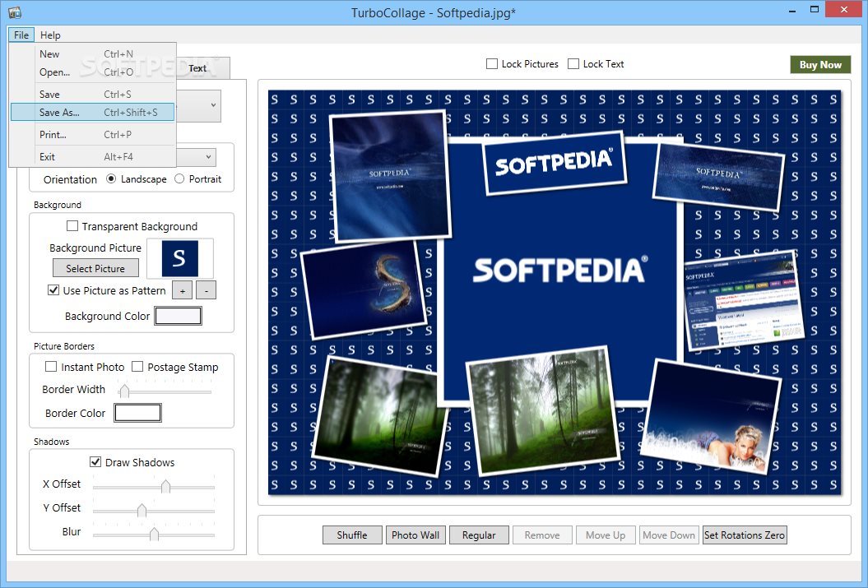Select the blue water-drops picture top-right

point(718,177)
